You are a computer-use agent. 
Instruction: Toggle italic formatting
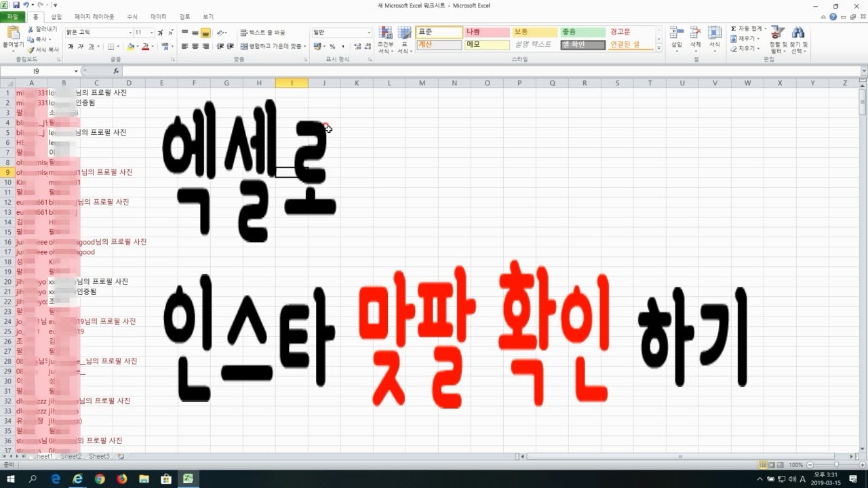[x=81, y=47]
